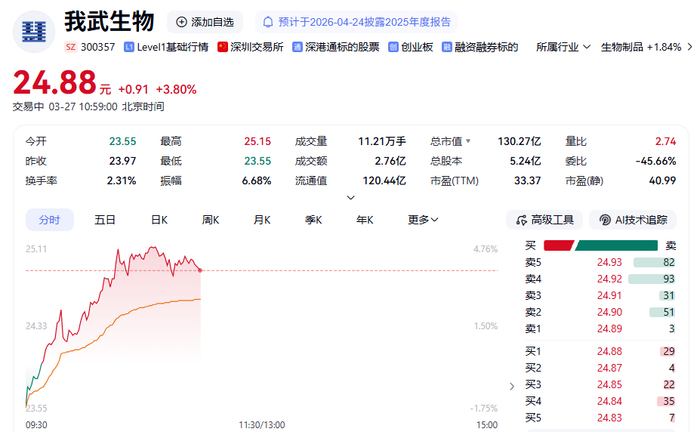Click the 今开 value 23.55
This screenshot has height=432, width=700.
point(123,141)
